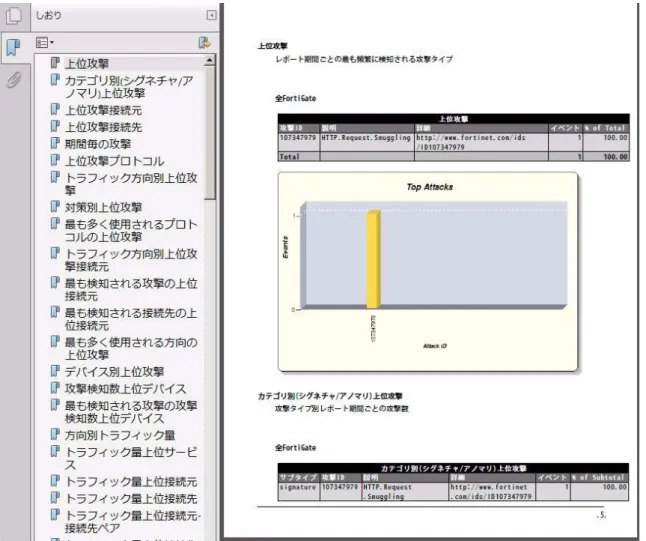This screenshot has width=646, height=541.
Task: Click bookmark icon beside 期間毎の攻撃
Action: [x=55, y=143]
